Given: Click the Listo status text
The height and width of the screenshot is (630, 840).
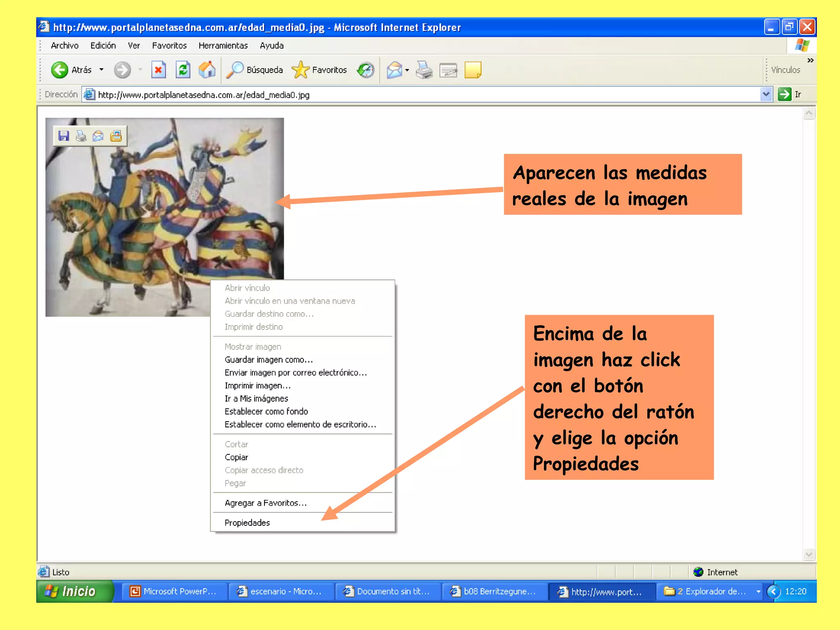Looking at the screenshot, I should (x=61, y=572).
